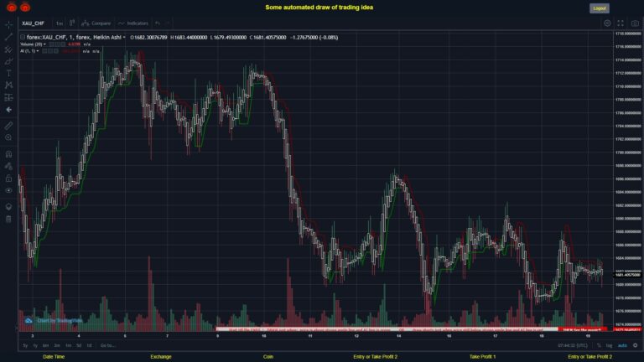644x362 pixels.
Task: Click the Exchange column header
Action: coord(161,357)
